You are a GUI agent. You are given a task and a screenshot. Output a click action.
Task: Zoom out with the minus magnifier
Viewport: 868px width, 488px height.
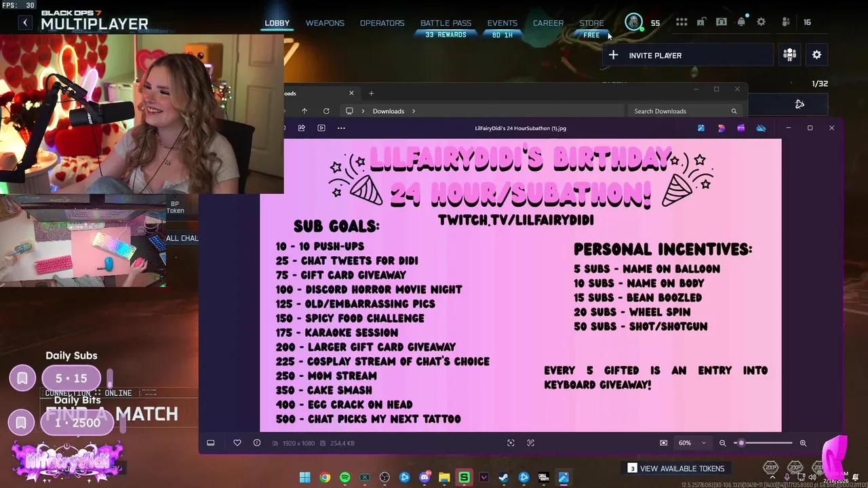(722, 443)
